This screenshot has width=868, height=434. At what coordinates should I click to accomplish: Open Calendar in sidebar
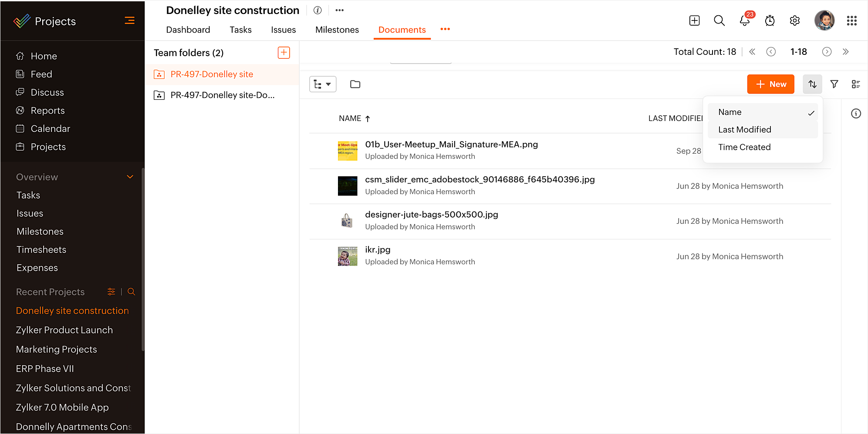click(x=50, y=129)
